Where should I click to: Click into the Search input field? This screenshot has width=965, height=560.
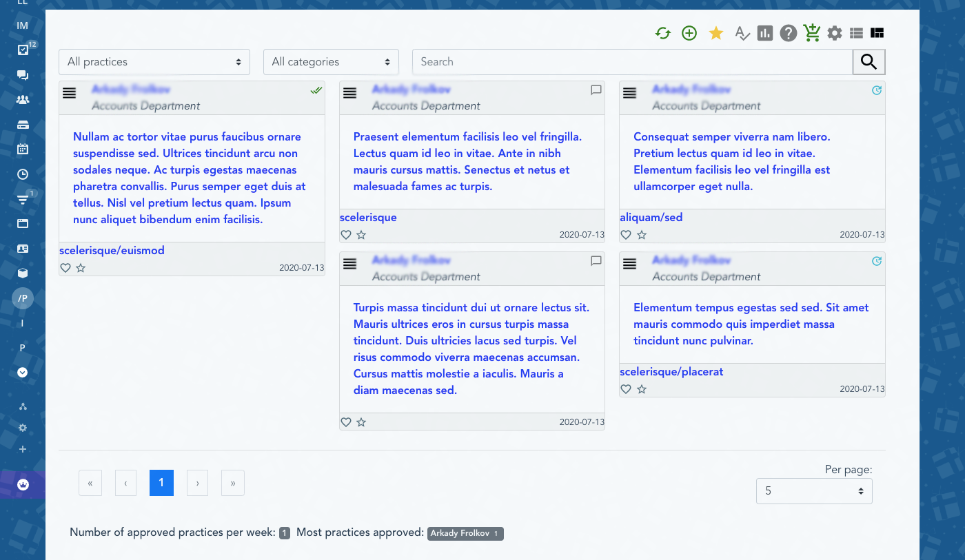click(x=632, y=62)
